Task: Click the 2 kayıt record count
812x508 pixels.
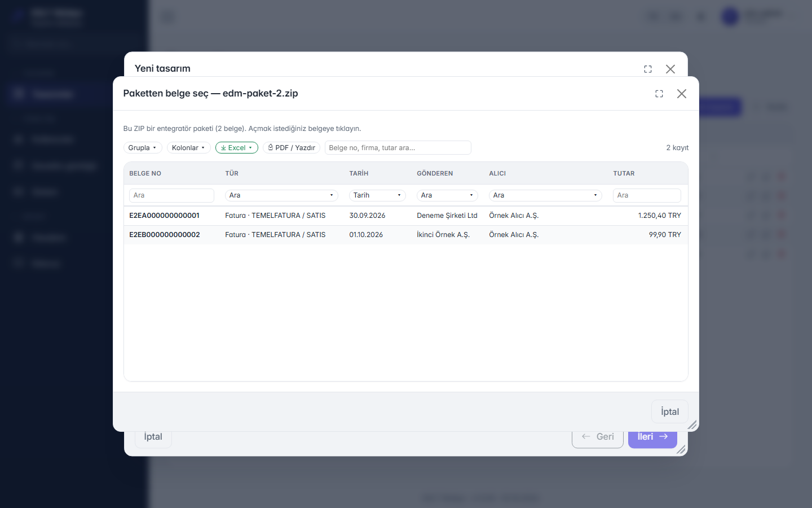Action: click(x=677, y=148)
